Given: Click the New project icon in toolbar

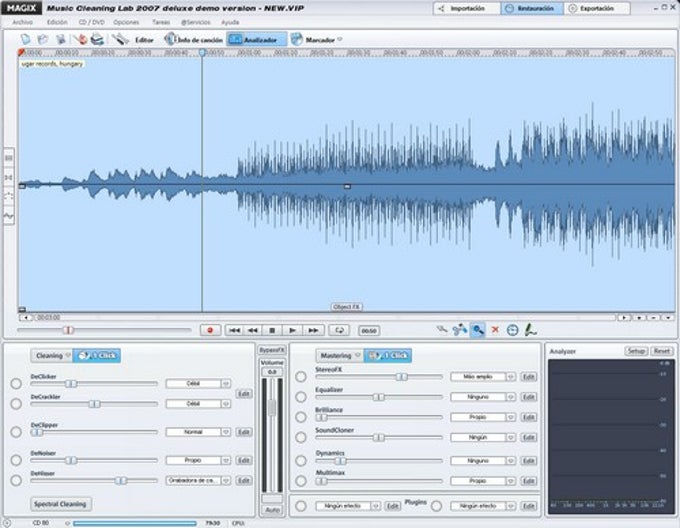Looking at the screenshot, I should (26, 39).
